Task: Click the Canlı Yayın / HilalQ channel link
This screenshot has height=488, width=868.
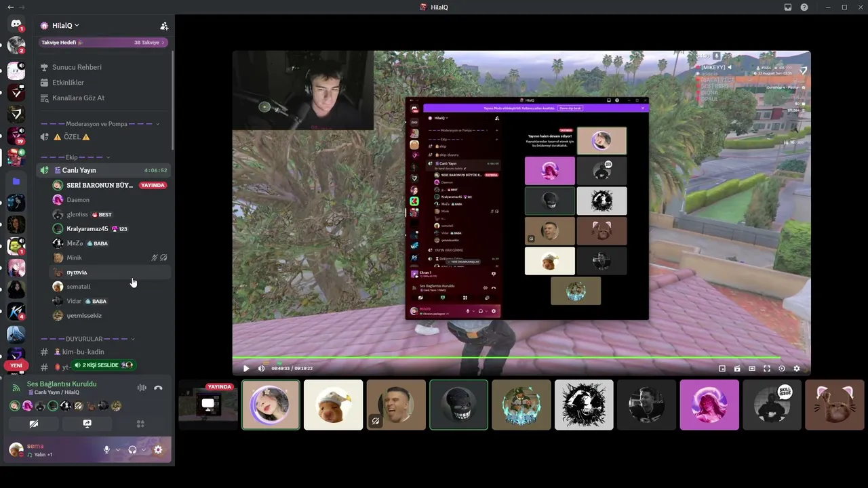Action: click(54, 392)
